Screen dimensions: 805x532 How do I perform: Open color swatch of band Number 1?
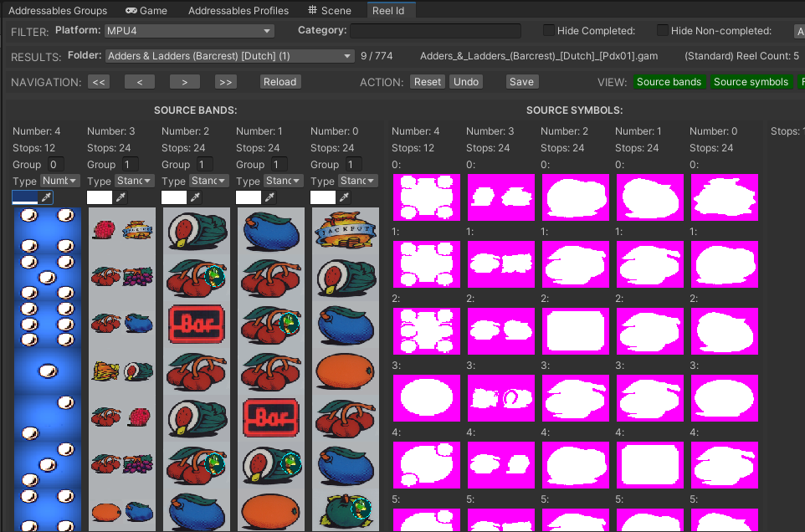249,197
